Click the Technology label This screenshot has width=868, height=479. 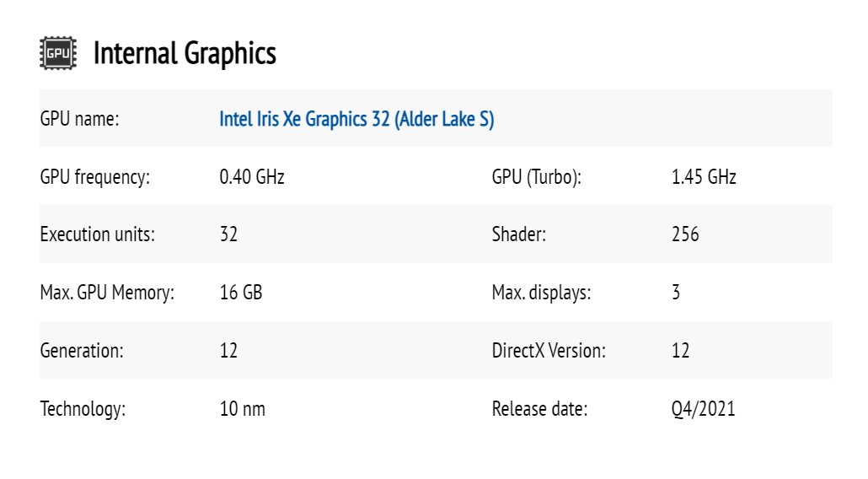pos(83,409)
